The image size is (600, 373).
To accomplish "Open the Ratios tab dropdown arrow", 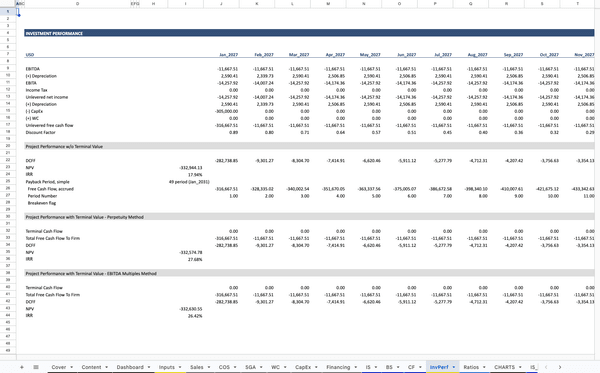I will tap(484, 367).
